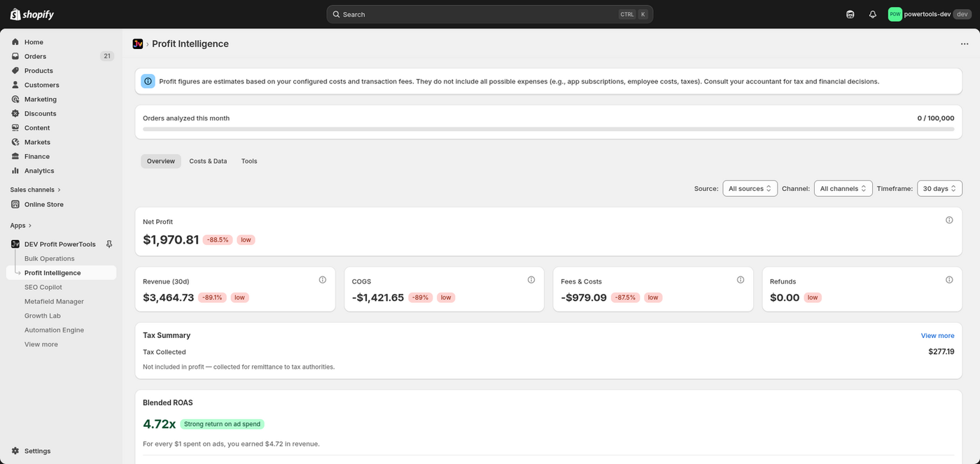
Task: Click the Revenue -89.1% badge
Action: 213,297
